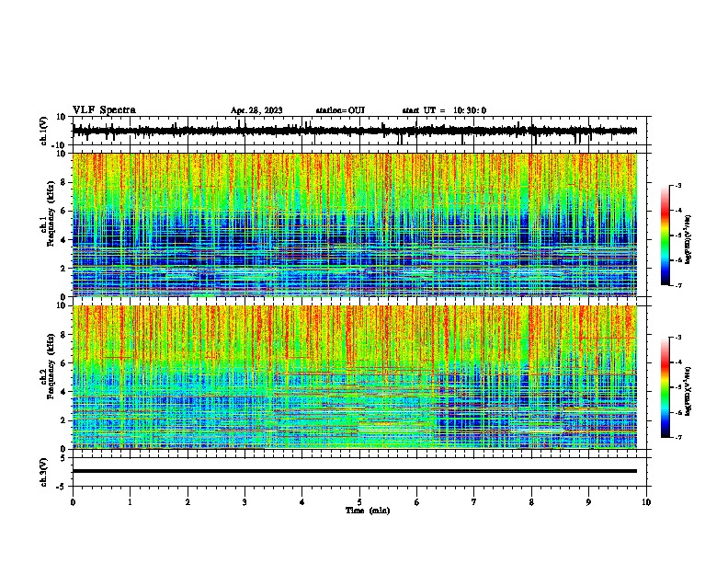Click the "start UT = 10:30:0" text
This screenshot has width=728, height=563.
tap(444, 110)
